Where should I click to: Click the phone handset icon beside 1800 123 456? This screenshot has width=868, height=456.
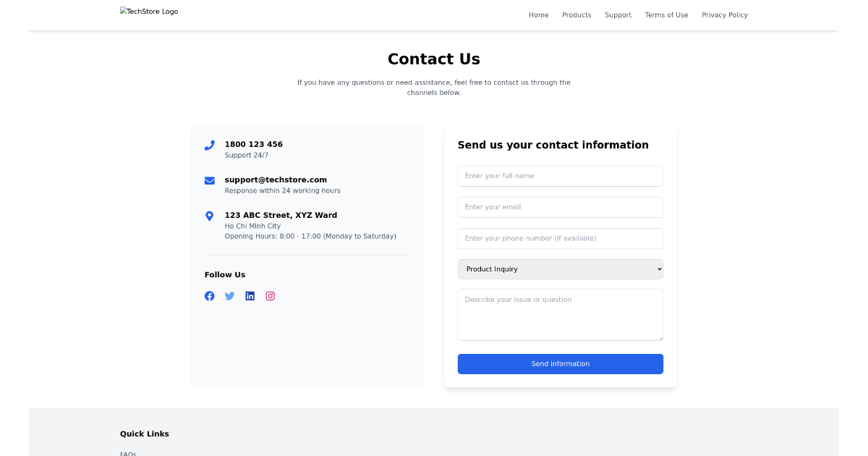pyautogui.click(x=209, y=145)
